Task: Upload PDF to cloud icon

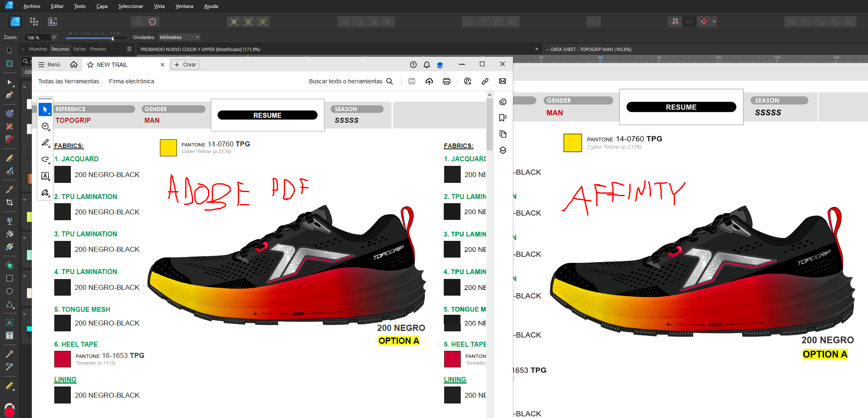Action: pyautogui.click(x=429, y=81)
